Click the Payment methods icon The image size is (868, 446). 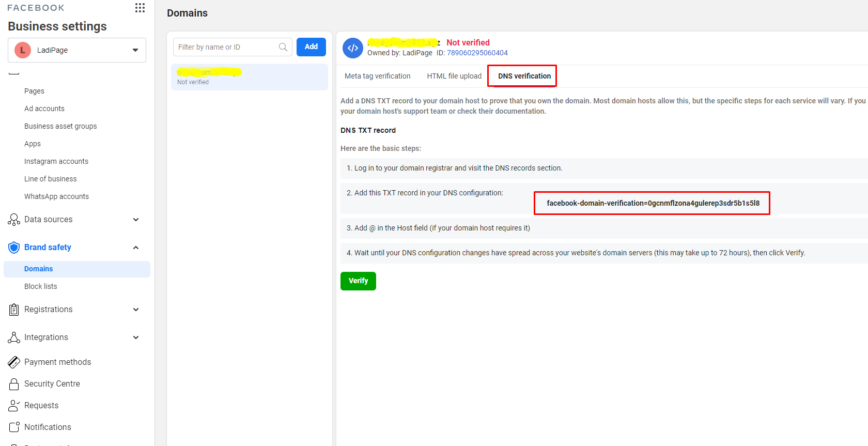tap(14, 362)
